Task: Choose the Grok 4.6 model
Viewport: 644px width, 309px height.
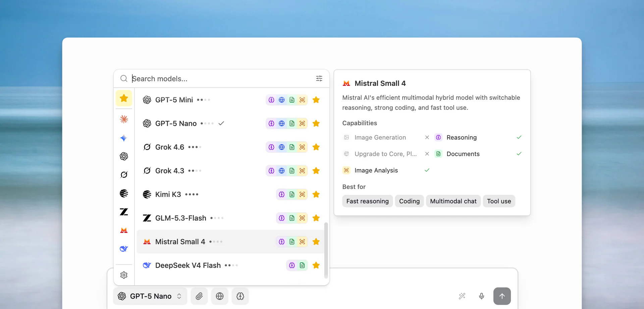Action: 231,147
